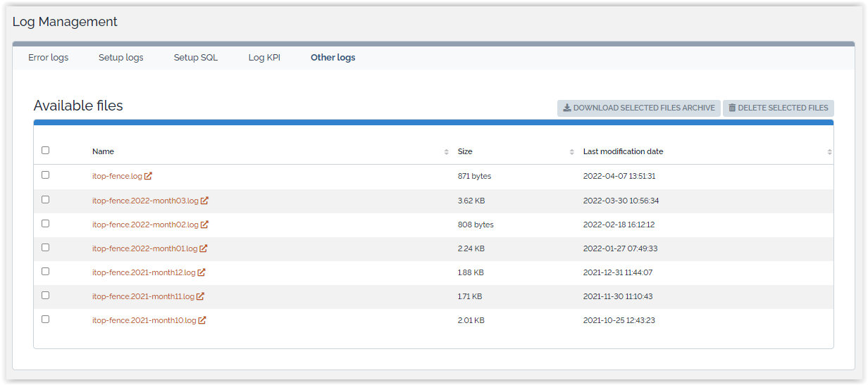Screen dimensions: 868x385
Task: Click Download Selected Files Archive button
Action: 638,108
